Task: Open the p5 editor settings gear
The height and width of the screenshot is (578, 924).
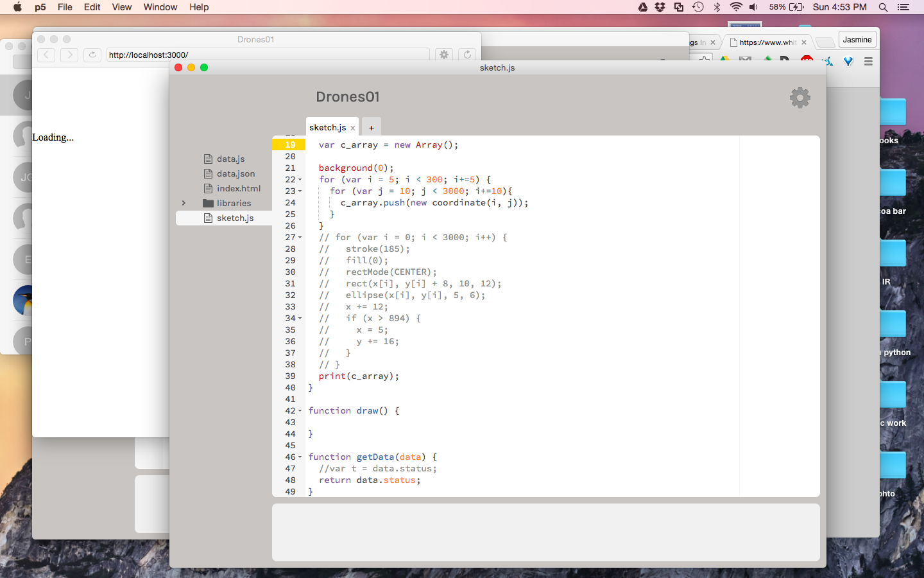Action: pyautogui.click(x=800, y=98)
